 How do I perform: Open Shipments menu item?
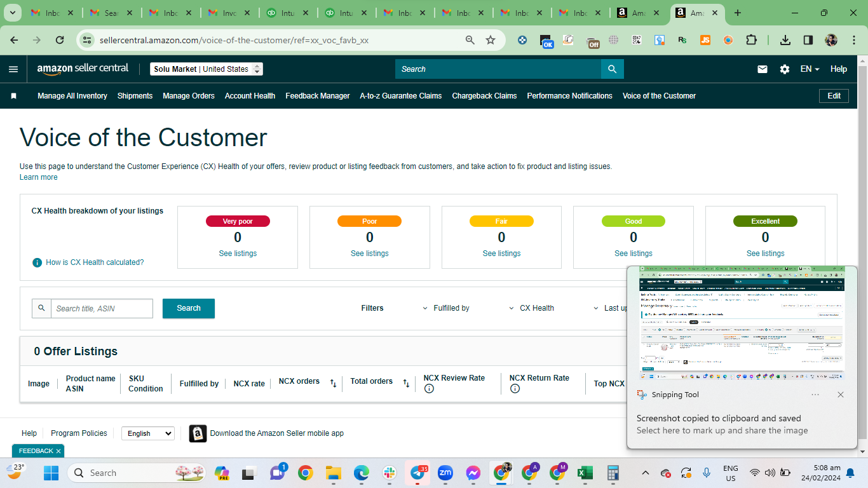(x=135, y=96)
